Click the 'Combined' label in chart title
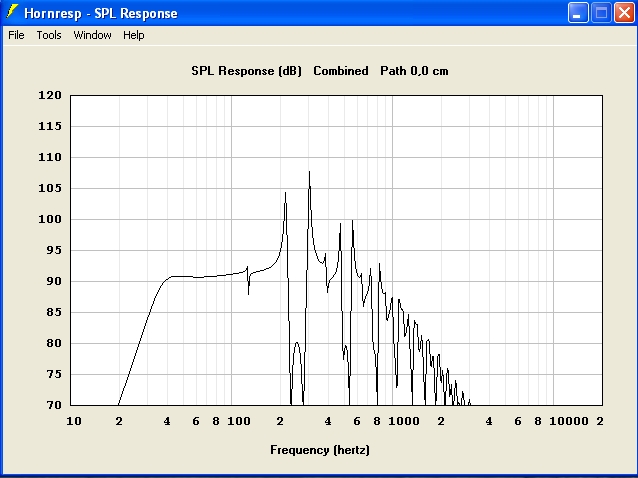Image resolution: width=638 pixels, height=478 pixels. [x=341, y=71]
